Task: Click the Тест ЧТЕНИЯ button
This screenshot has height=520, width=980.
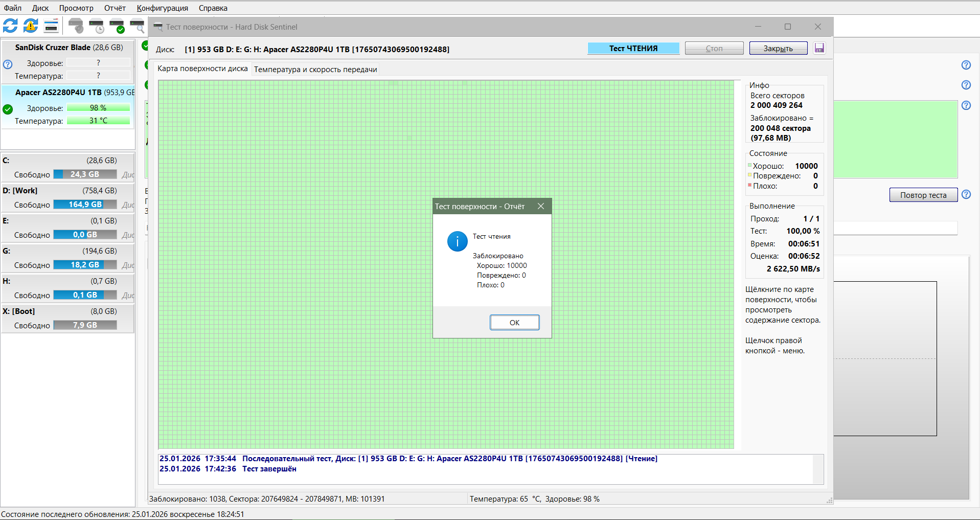Action: tap(633, 48)
